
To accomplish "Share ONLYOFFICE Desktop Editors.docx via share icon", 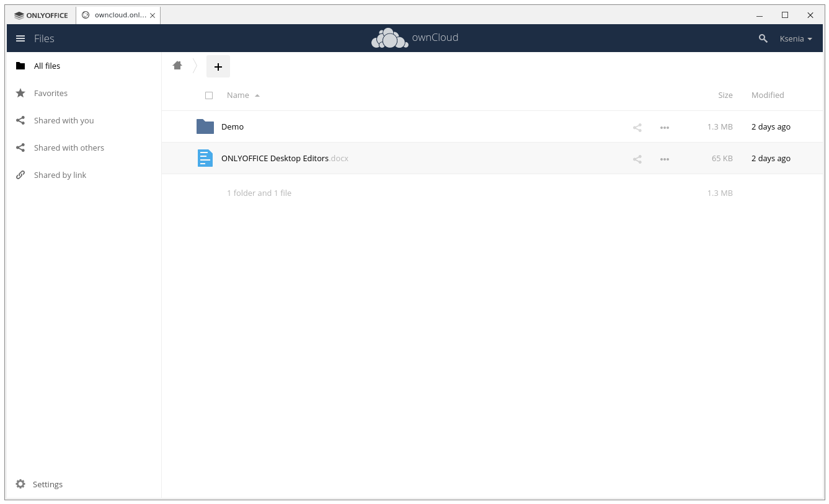I will pyautogui.click(x=637, y=159).
